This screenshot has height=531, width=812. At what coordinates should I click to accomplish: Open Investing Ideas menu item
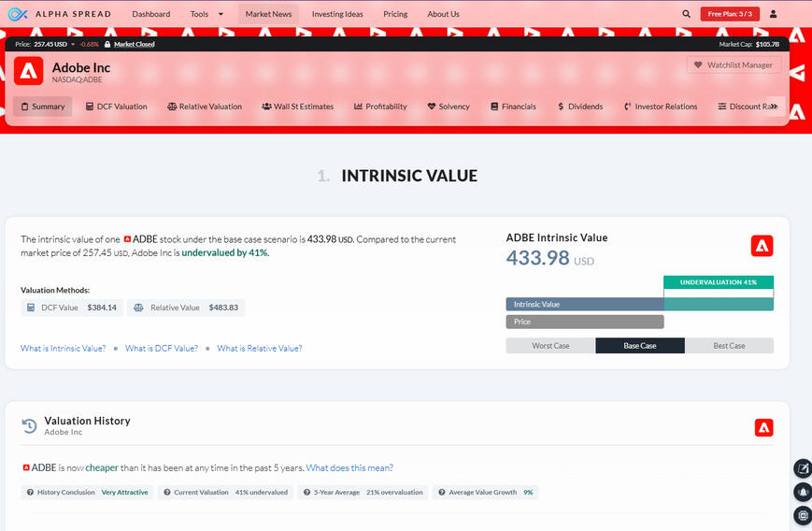pyautogui.click(x=337, y=15)
